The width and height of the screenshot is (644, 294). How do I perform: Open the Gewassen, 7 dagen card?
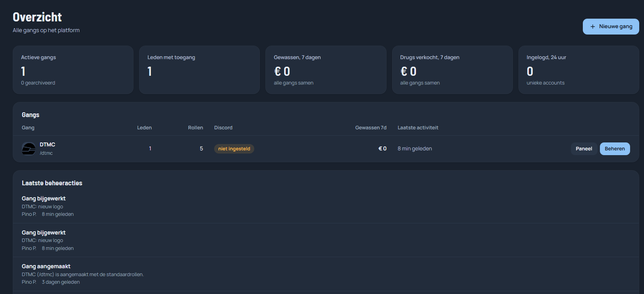click(x=326, y=70)
